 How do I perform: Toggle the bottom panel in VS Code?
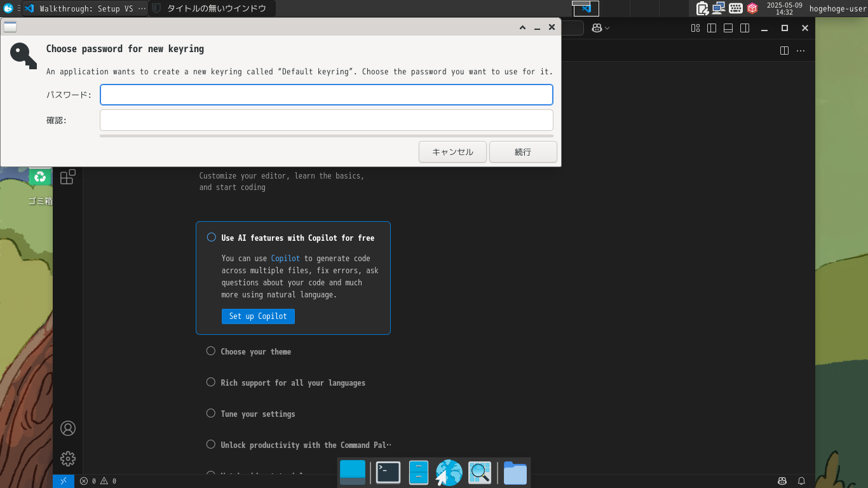click(728, 28)
